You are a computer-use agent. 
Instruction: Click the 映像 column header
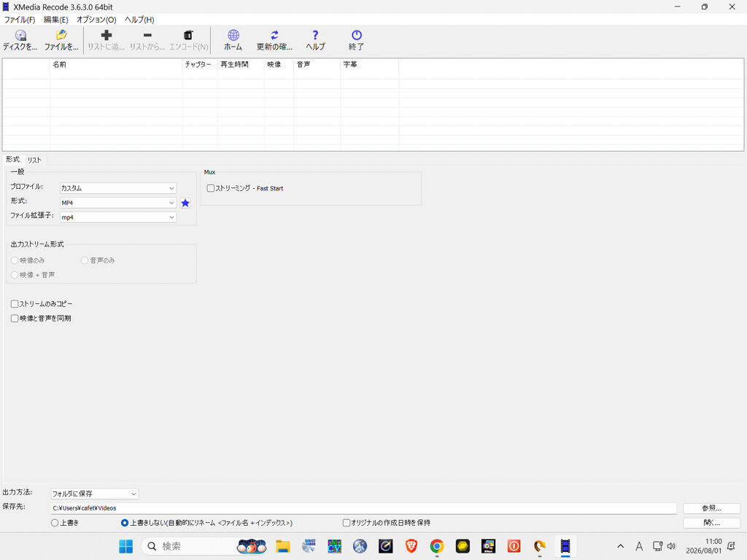point(279,65)
